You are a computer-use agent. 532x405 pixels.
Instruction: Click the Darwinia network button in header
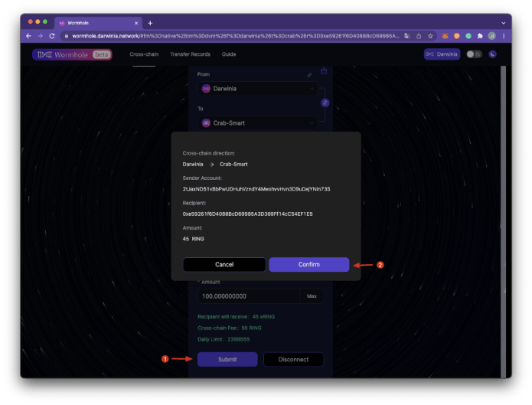(x=442, y=54)
